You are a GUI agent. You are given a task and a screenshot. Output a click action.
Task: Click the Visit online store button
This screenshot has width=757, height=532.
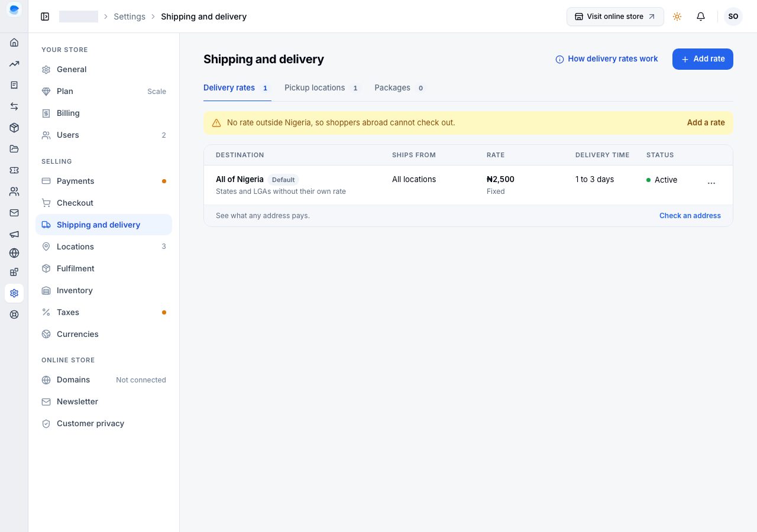tap(615, 17)
